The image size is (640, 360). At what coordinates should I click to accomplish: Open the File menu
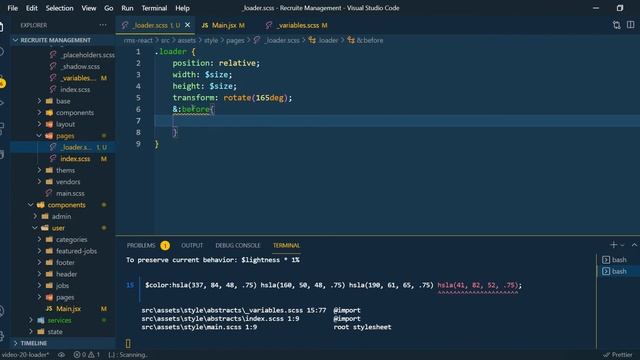pyautogui.click(x=13, y=8)
